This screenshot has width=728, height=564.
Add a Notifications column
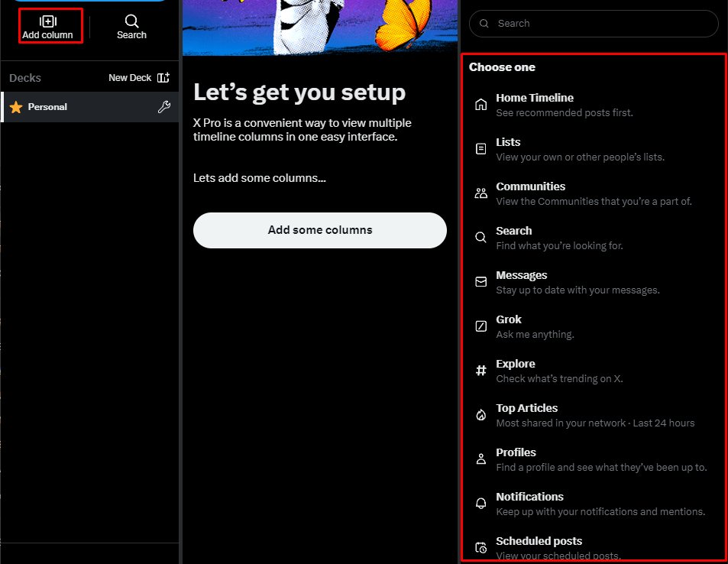click(x=594, y=504)
